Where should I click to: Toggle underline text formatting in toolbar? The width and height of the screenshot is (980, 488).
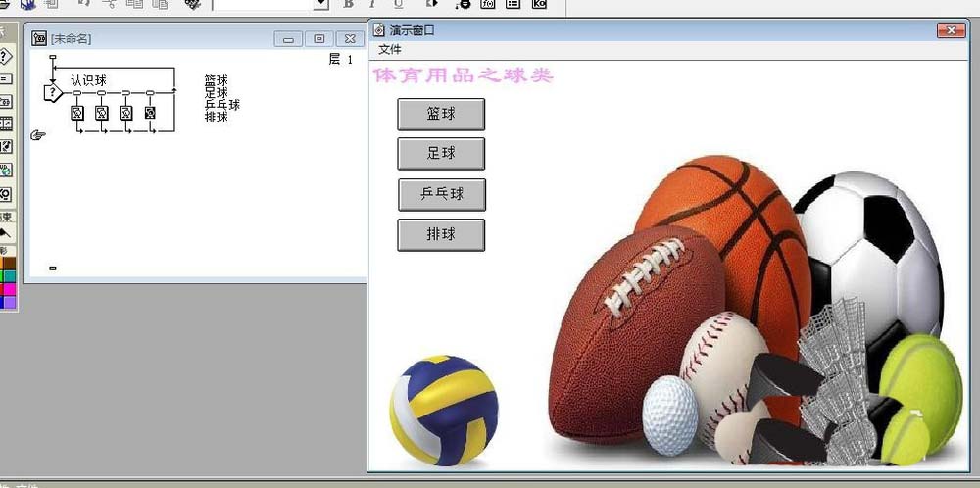(x=398, y=4)
